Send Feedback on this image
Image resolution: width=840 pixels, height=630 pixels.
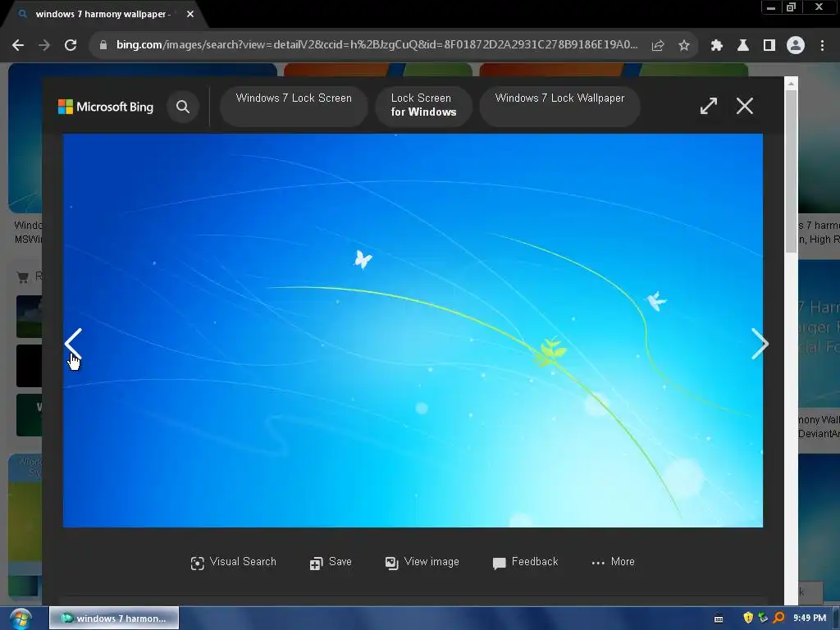pyautogui.click(x=525, y=562)
